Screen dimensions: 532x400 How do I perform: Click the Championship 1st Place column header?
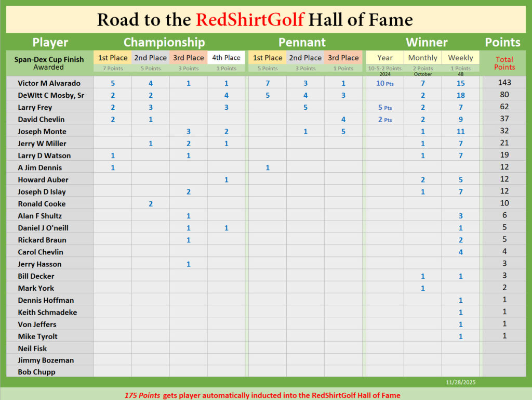(x=113, y=58)
